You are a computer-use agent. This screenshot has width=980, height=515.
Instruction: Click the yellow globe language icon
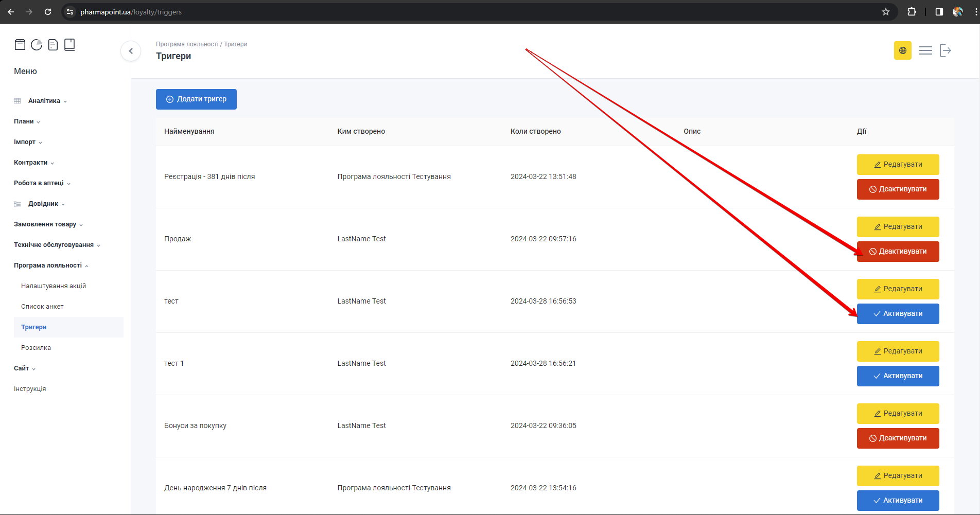902,50
